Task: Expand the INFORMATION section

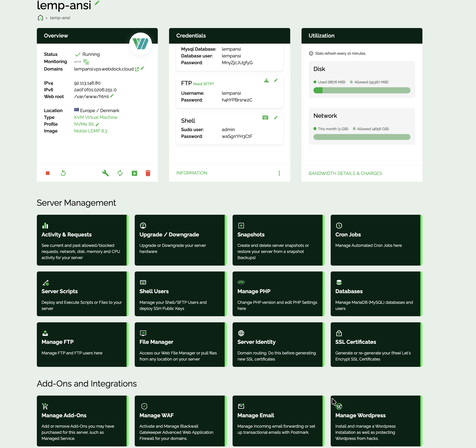Action: pyautogui.click(x=191, y=173)
